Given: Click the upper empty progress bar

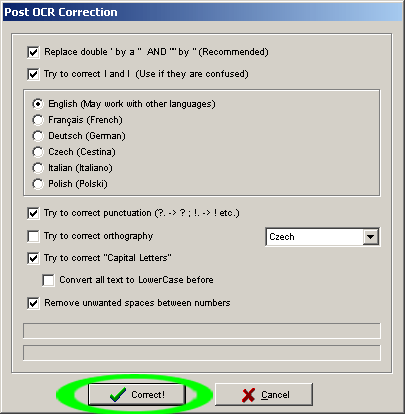Looking at the screenshot, I should [x=202, y=331].
